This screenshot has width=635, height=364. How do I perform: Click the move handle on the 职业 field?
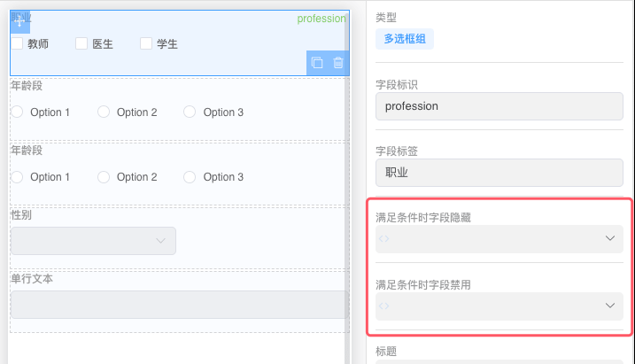click(x=20, y=21)
